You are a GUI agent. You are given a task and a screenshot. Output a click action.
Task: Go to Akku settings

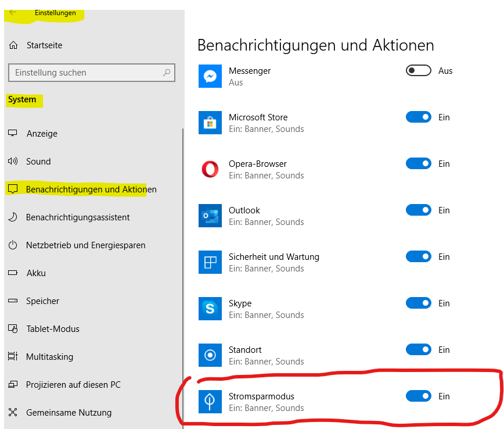(36, 273)
